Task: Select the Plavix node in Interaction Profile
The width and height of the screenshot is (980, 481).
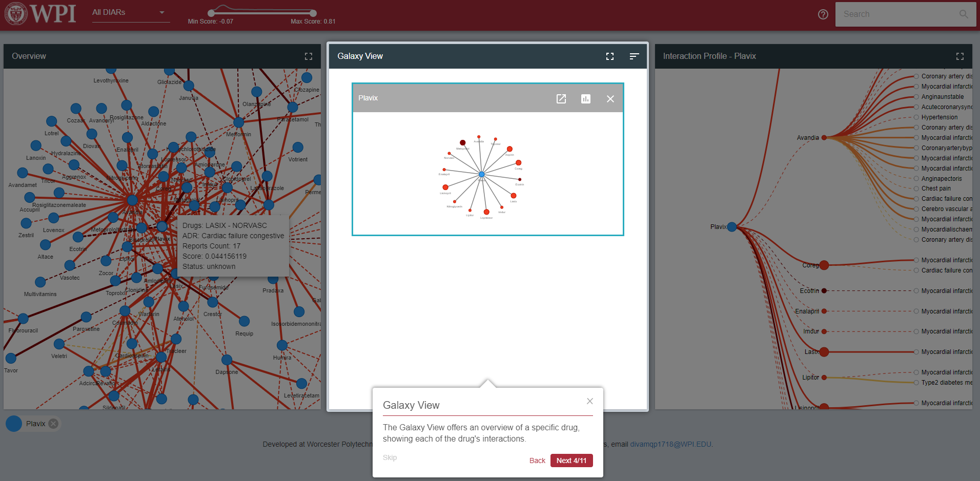Action: [732, 227]
